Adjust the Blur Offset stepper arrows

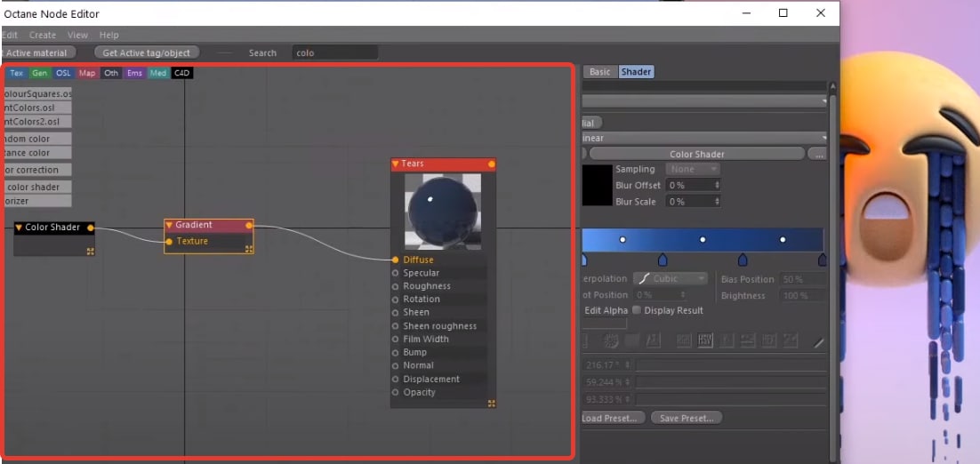coord(717,186)
